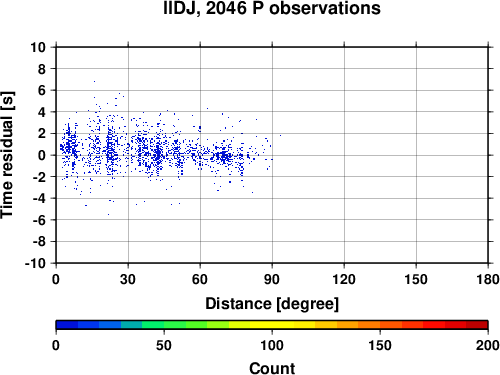Click the colorbar tick label 100
This screenshot has height=375, width=500.
click(x=272, y=345)
